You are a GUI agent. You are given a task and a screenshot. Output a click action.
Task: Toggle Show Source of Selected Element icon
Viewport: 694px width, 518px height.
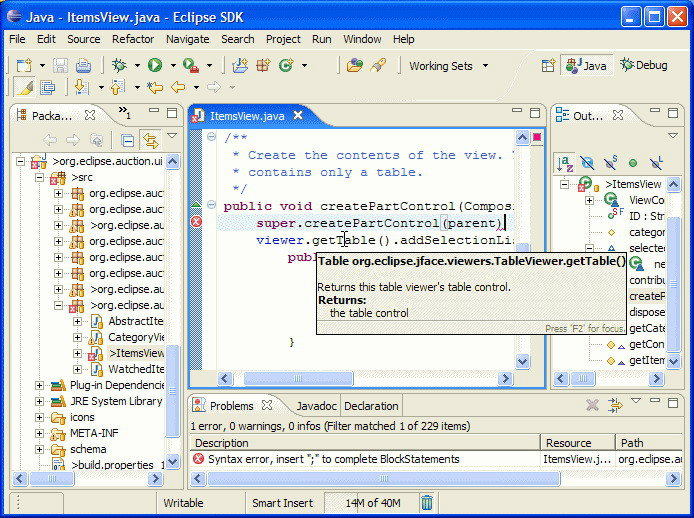point(47,87)
